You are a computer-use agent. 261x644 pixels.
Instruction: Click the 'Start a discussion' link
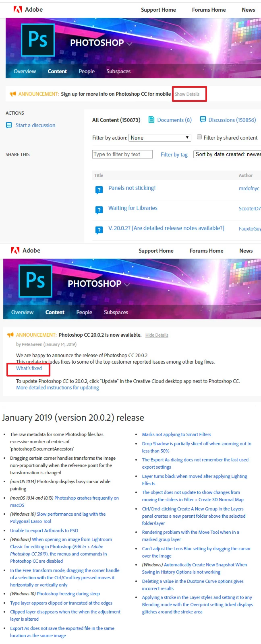point(35,125)
